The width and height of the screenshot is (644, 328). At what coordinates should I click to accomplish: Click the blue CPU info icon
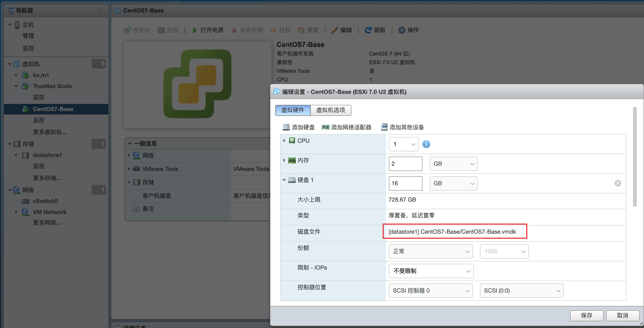[x=426, y=144]
